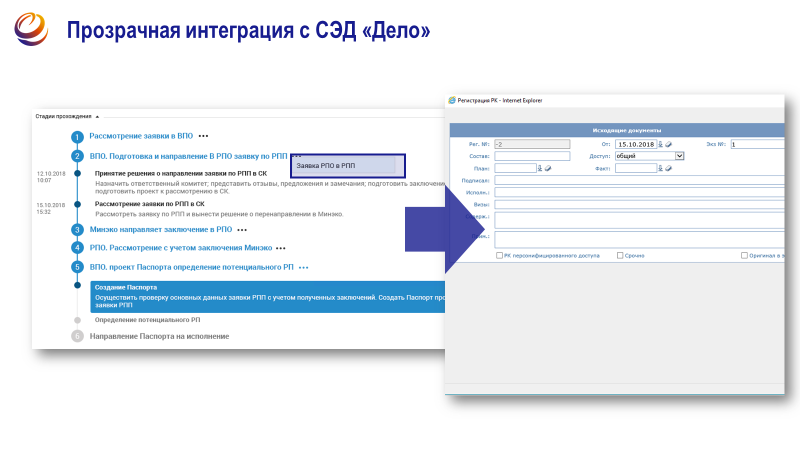The width and height of the screenshot is (800, 450).
Task: Click stage number 4 circle
Action: pos(78,248)
